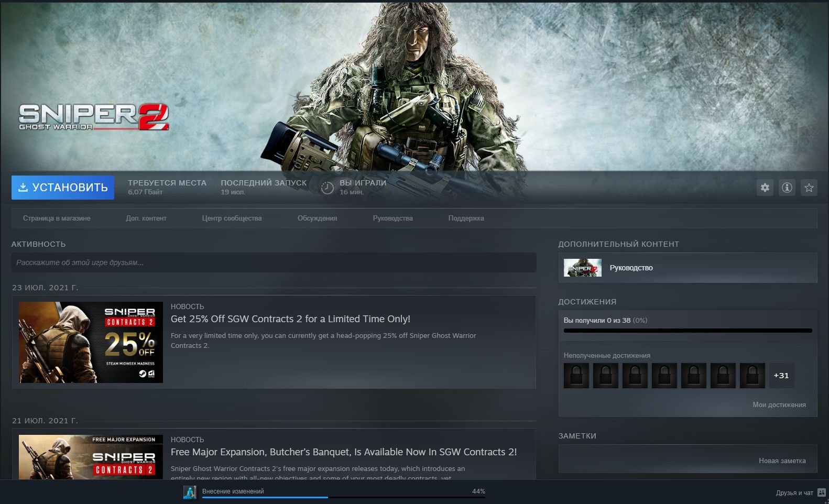This screenshot has height=504, width=829.
Task: Add game to favorites star icon
Action: pos(809,188)
